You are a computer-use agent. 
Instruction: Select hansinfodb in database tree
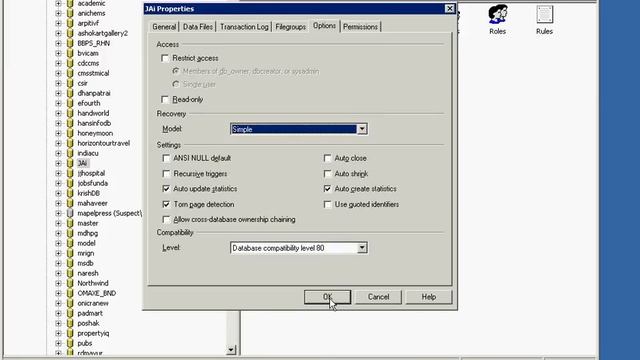pyautogui.click(x=94, y=123)
